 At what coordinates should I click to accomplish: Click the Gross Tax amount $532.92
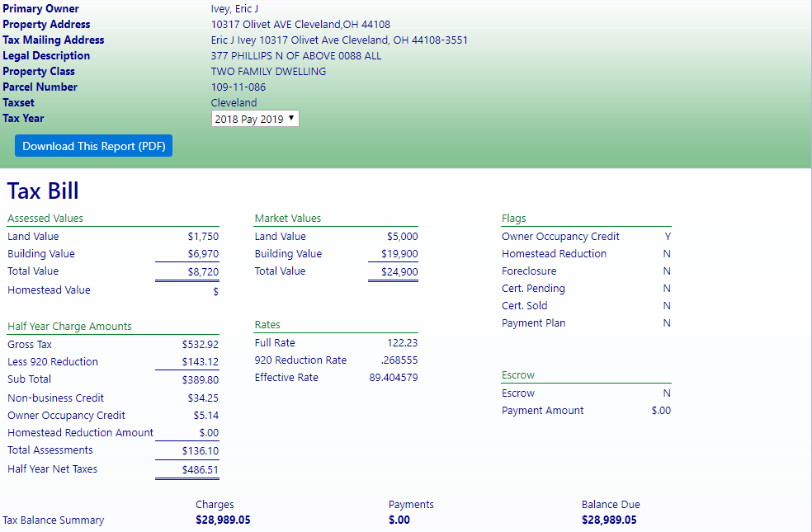click(201, 345)
